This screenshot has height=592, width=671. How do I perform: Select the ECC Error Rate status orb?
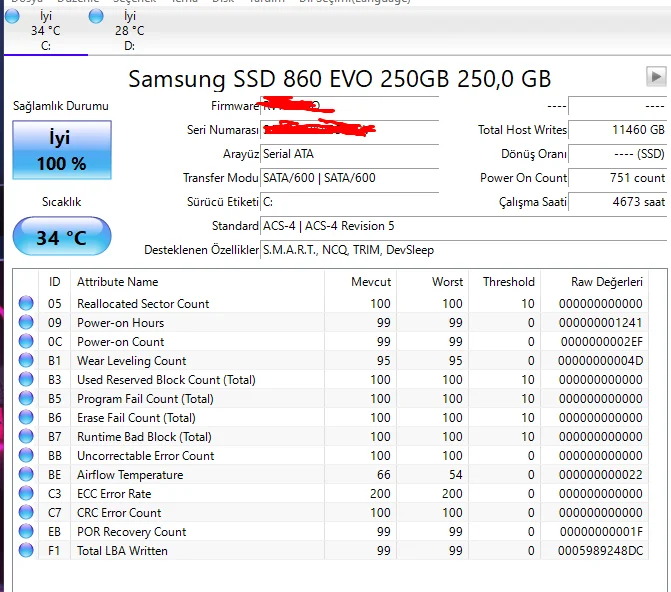click(x=26, y=493)
